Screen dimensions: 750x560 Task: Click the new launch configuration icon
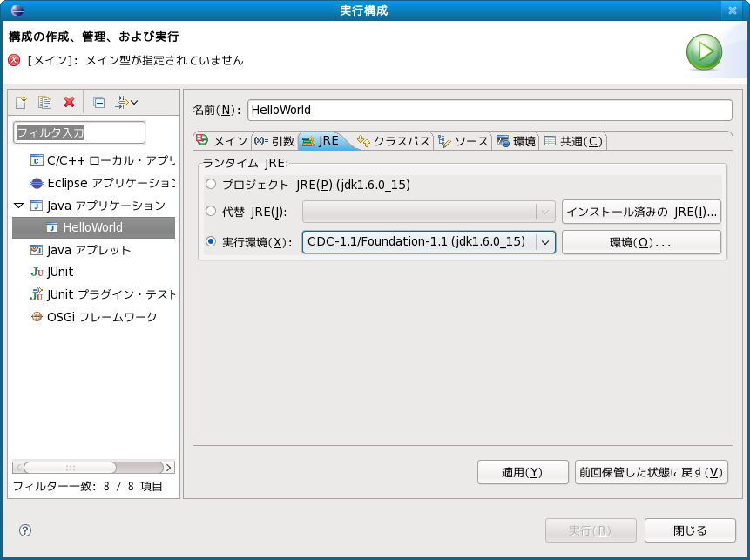pos(22,102)
